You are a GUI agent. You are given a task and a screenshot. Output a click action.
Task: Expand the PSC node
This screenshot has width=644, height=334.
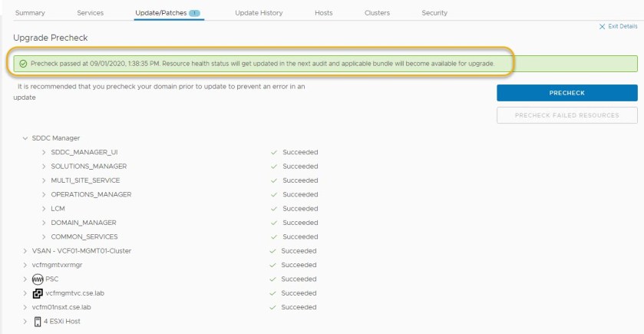coord(25,279)
